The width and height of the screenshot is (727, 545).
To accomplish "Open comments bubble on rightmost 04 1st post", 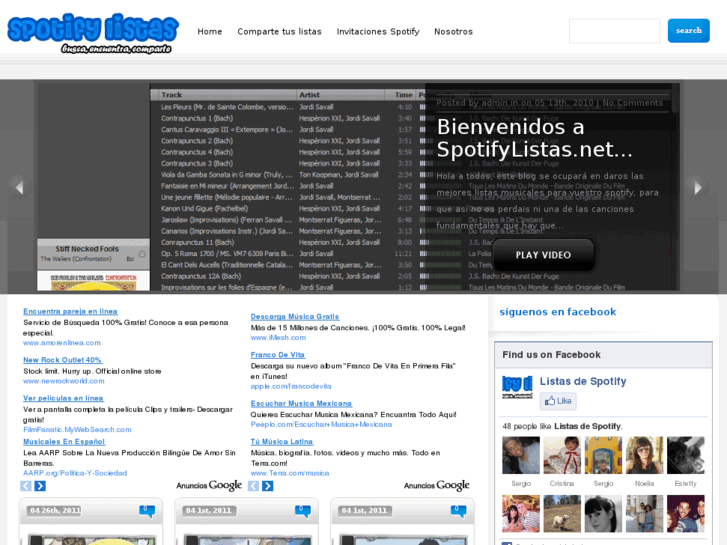I will [x=459, y=511].
